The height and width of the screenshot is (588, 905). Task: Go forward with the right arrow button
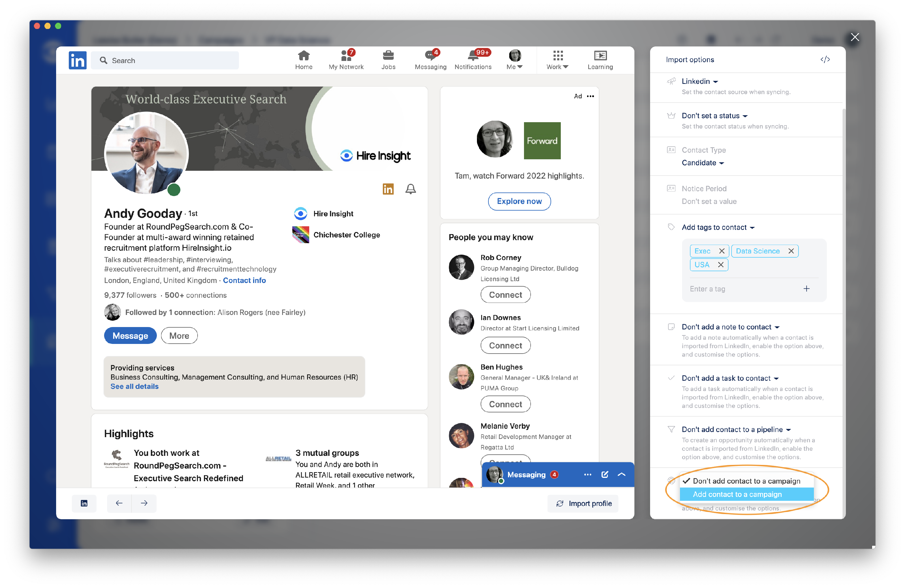point(144,503)
